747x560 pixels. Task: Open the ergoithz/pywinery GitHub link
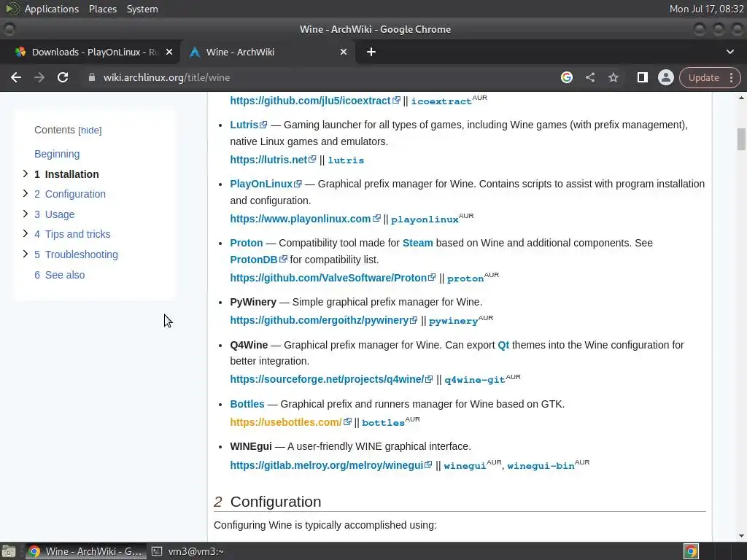pyautogui.click(x=323, y=320)
